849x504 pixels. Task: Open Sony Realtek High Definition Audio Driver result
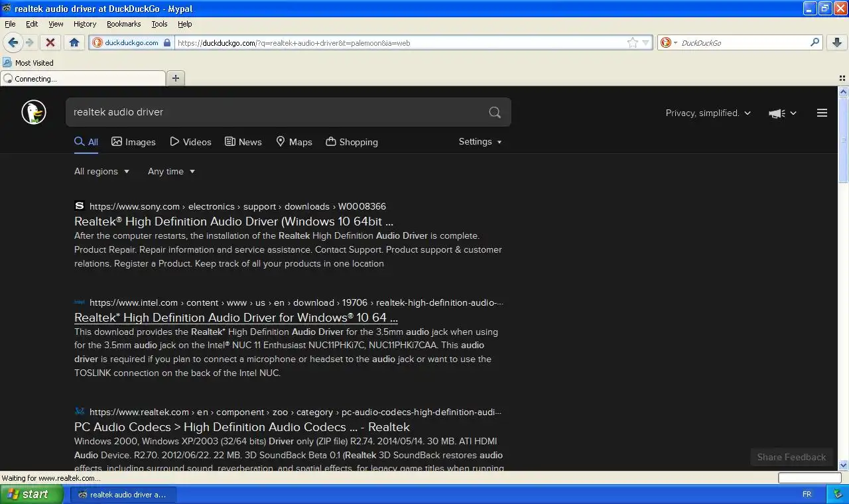[233, 221]
